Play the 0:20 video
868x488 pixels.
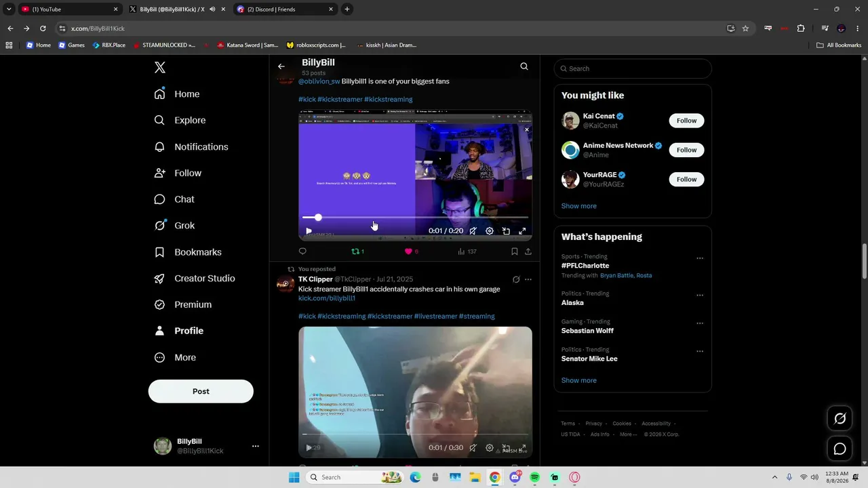point(309,231)
